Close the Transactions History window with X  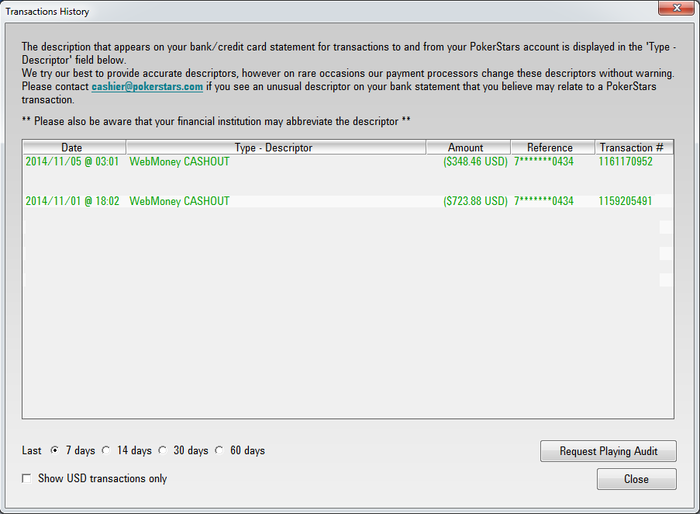pos(676,8)
